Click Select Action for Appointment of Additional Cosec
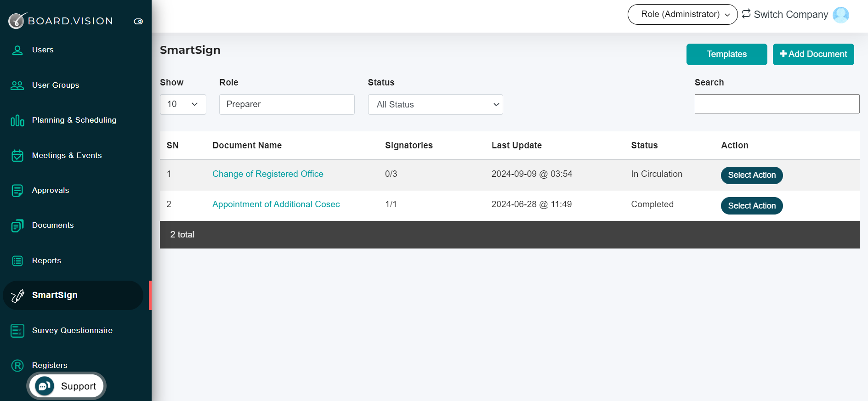The image size is (868, 401). [x=752, y=206]
